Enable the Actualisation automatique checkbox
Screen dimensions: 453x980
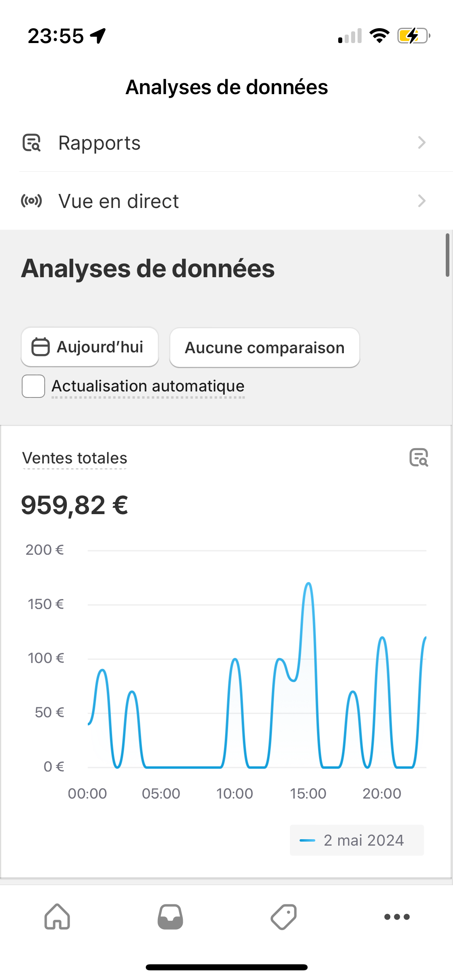[33, 386]
